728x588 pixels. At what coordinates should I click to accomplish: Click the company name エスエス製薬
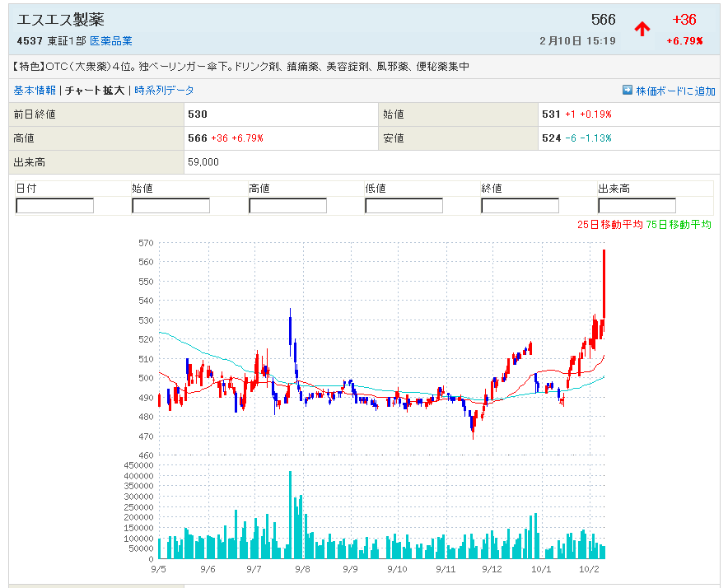pyautogui.click(x=60, y=20)
